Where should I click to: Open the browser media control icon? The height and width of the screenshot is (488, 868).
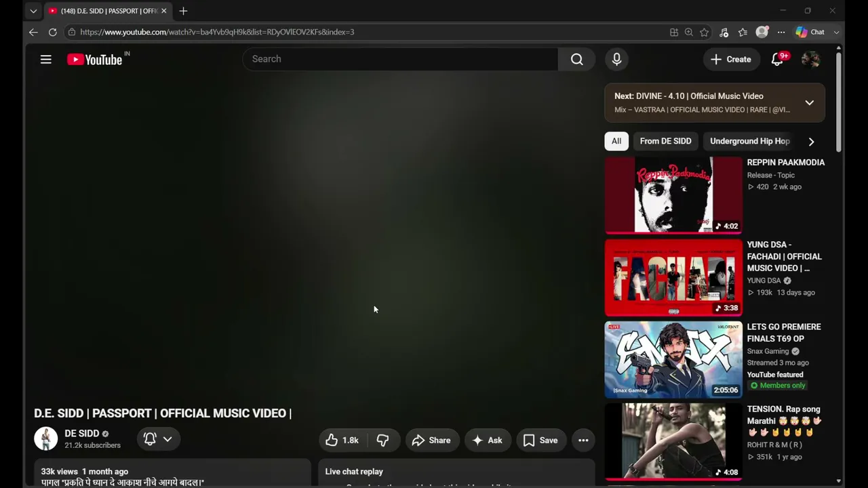[724, 32]
